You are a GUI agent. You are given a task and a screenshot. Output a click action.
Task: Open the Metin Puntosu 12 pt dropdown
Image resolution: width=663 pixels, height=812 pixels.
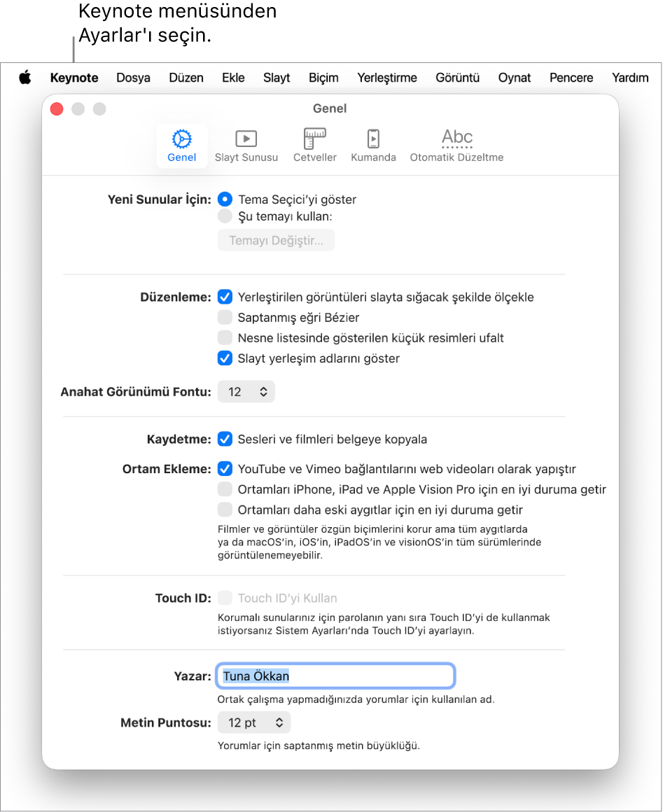[254, 722]
